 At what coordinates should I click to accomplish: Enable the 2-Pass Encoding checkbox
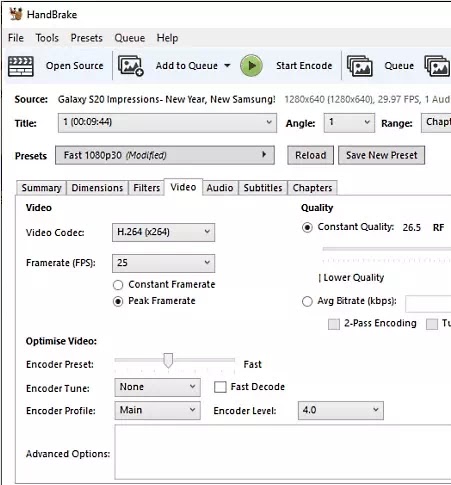[334, 324]
